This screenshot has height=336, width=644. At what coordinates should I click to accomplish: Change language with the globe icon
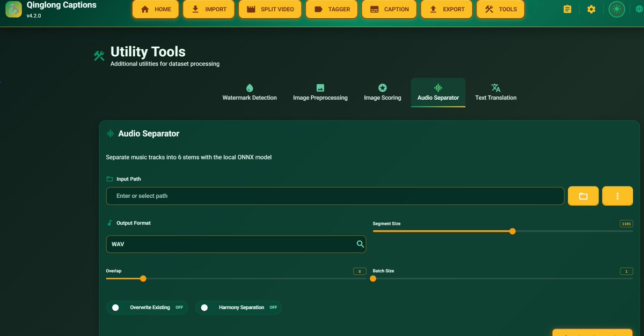point(639,9)
